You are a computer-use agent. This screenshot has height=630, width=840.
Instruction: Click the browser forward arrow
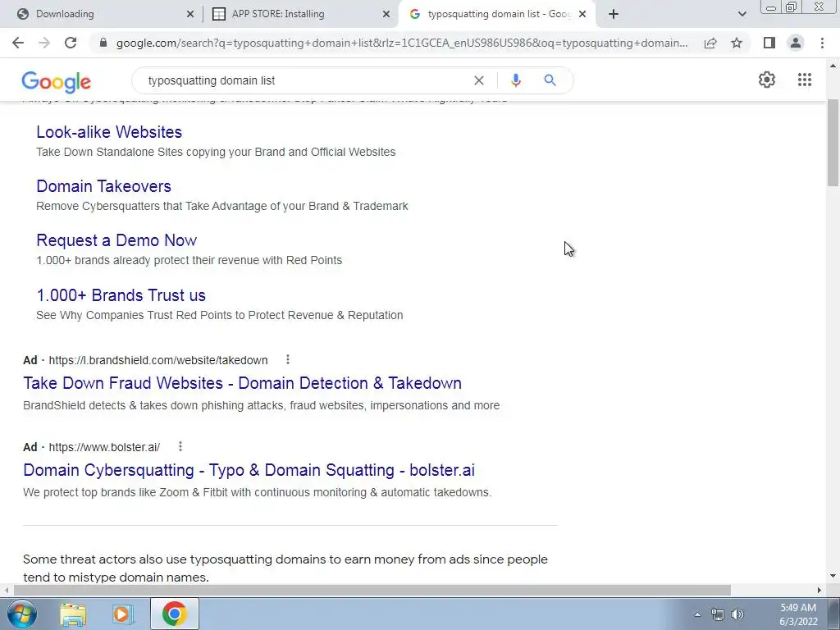click(x=44, y=43)
